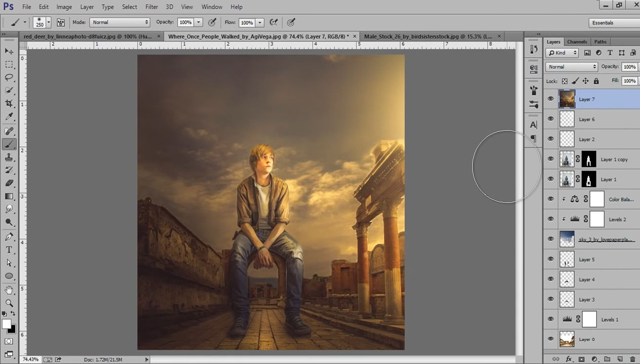
Task: Select the Crop tool
Action: 9,103
